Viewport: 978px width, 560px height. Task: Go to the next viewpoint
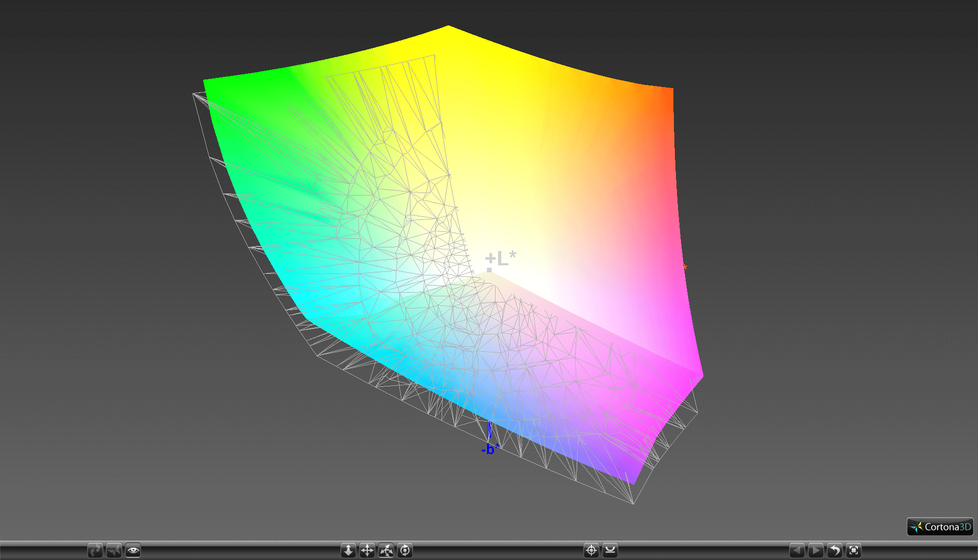pos(816,550)
